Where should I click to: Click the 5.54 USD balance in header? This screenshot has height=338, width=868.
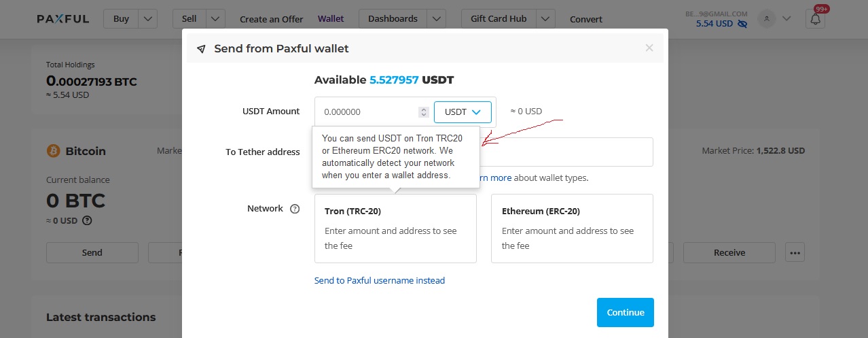715,24
